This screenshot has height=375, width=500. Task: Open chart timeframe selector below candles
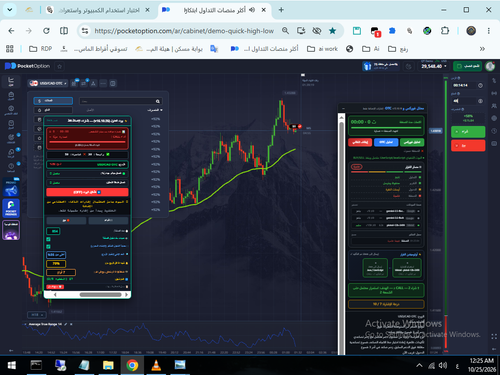tap(37, 315)
